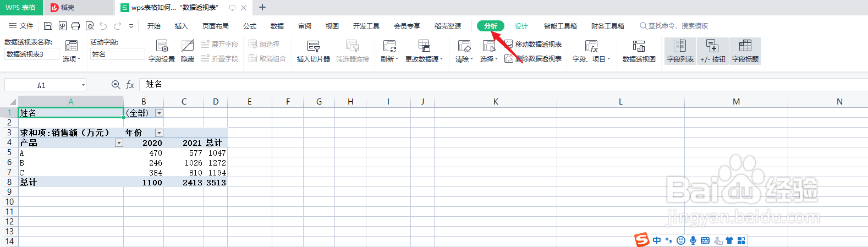Open the 智能工具箱 tab
Viewport: 868px width, 247px height.
561,26
